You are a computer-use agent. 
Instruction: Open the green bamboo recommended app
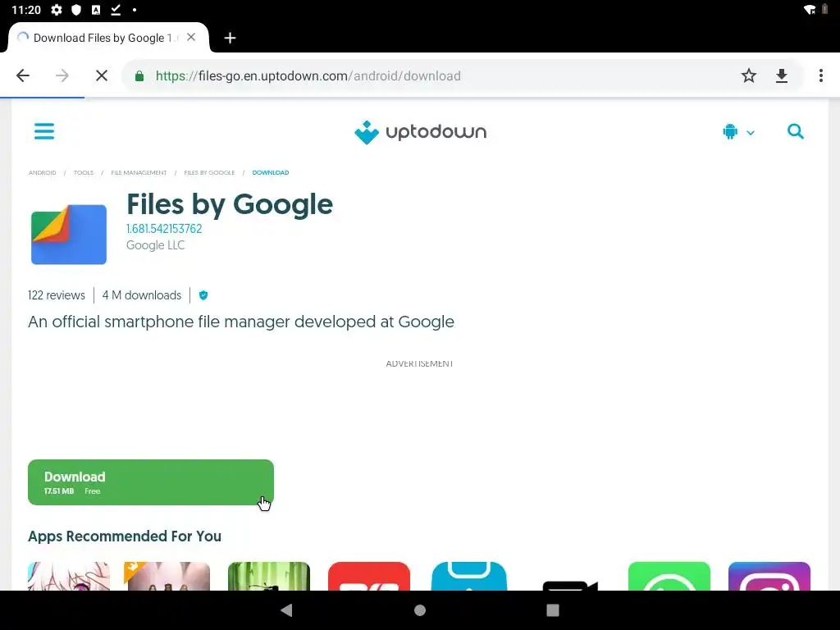pyautogui.click(x=269, y=577)
